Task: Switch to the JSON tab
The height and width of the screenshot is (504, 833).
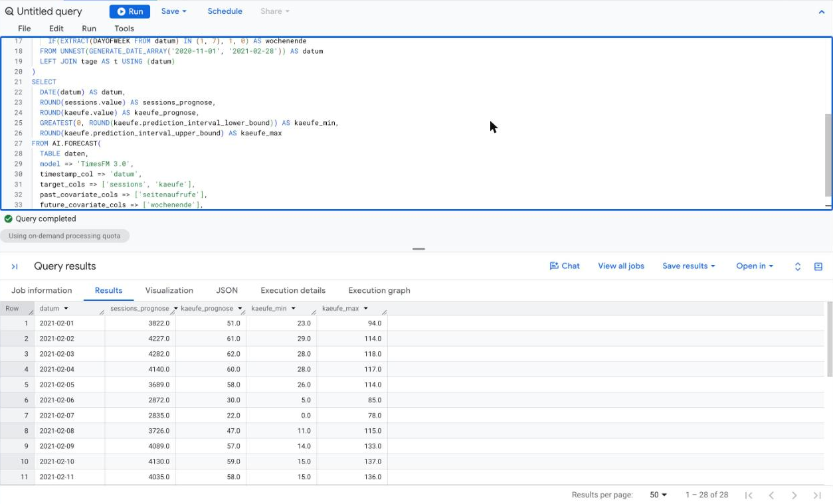Action: 227,290
